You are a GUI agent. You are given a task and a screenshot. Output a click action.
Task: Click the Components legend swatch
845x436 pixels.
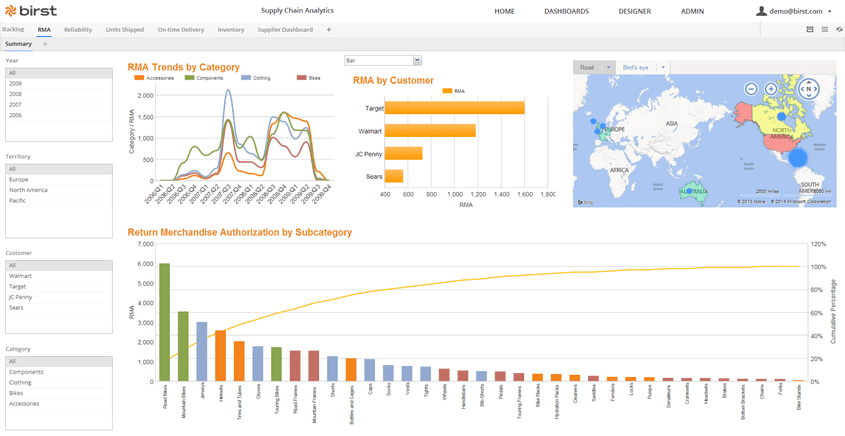pos(190,78)
